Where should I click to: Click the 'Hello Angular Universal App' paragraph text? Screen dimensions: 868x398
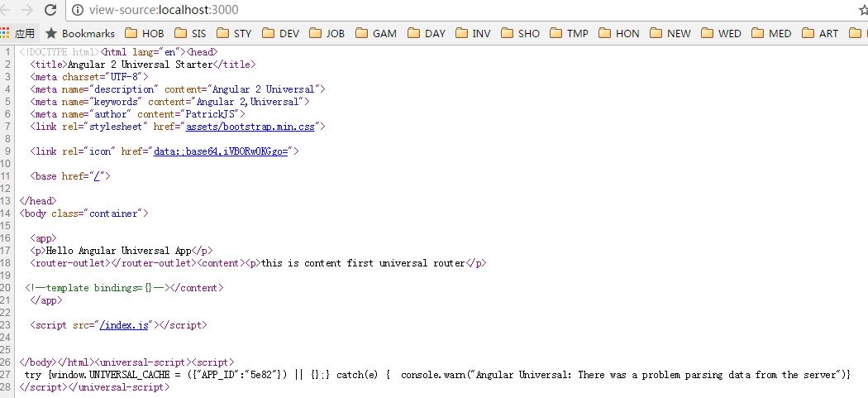click(118, 251)
